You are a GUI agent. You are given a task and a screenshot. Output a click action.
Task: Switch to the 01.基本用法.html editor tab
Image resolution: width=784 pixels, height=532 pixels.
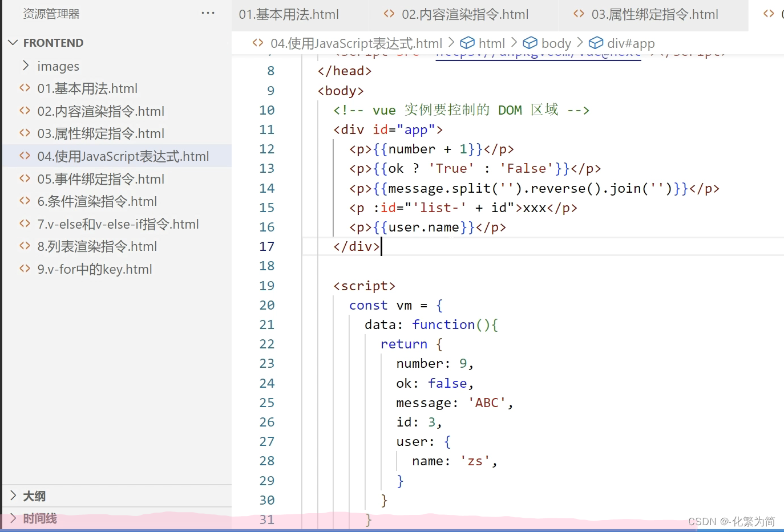coord(300,14)
